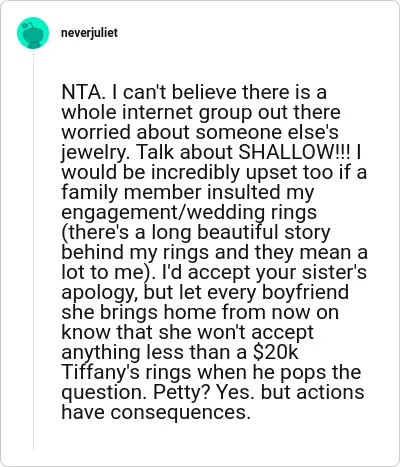This screenshot has height=467, width=400.
Task: Open neverjuliet's teal Reddit avatar
Action: pos(33,33)
